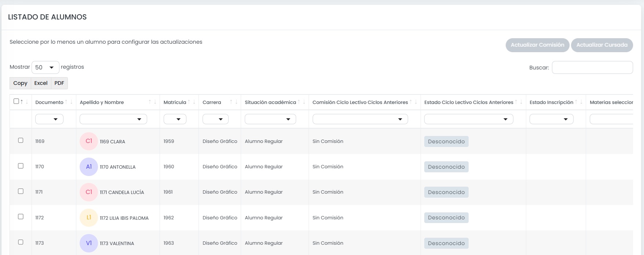The height and width of the screenshot is (255, 644).
Task: Click Sin Comisión in the 1169 row
Action: point(328,141)
